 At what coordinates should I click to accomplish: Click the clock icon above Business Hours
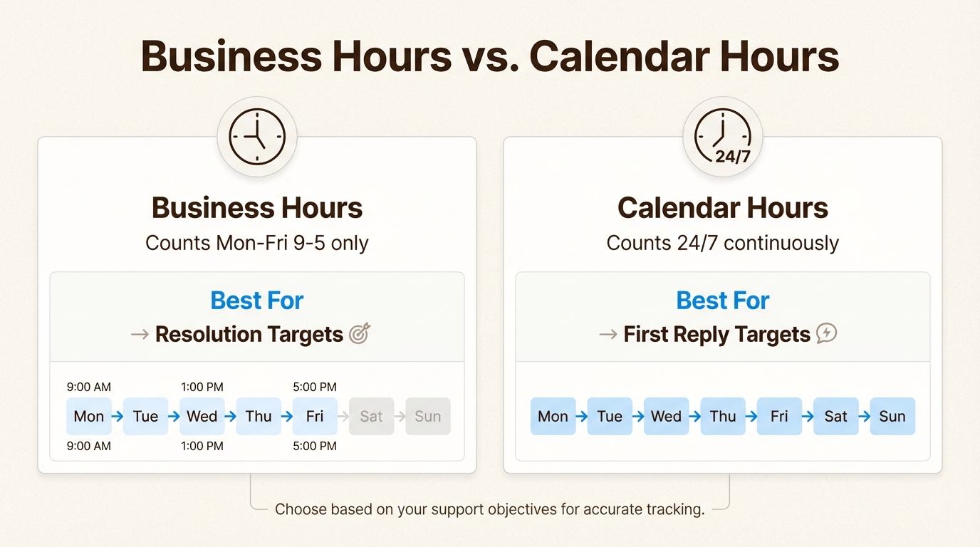[x=257, y=137]
